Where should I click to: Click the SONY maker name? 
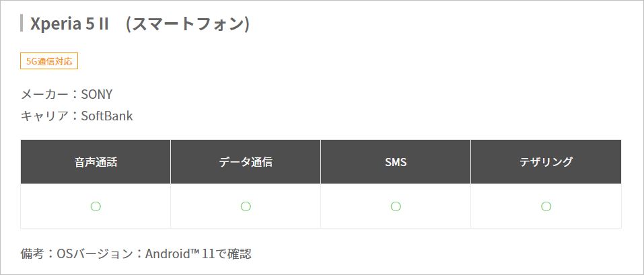96,94
